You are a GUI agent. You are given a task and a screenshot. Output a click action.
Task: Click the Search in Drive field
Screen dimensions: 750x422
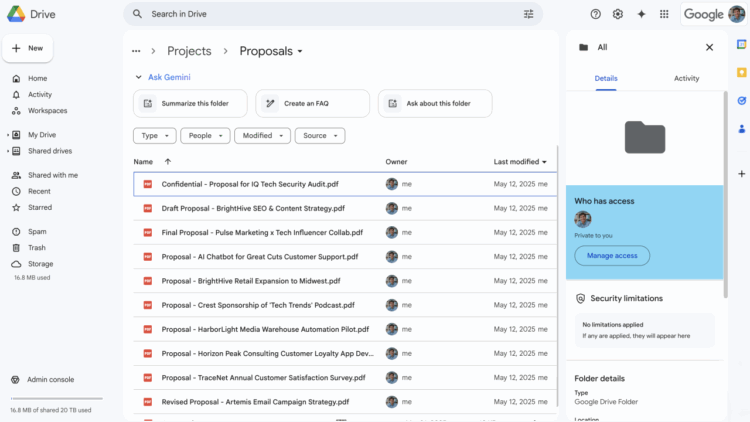coord(333,14)
